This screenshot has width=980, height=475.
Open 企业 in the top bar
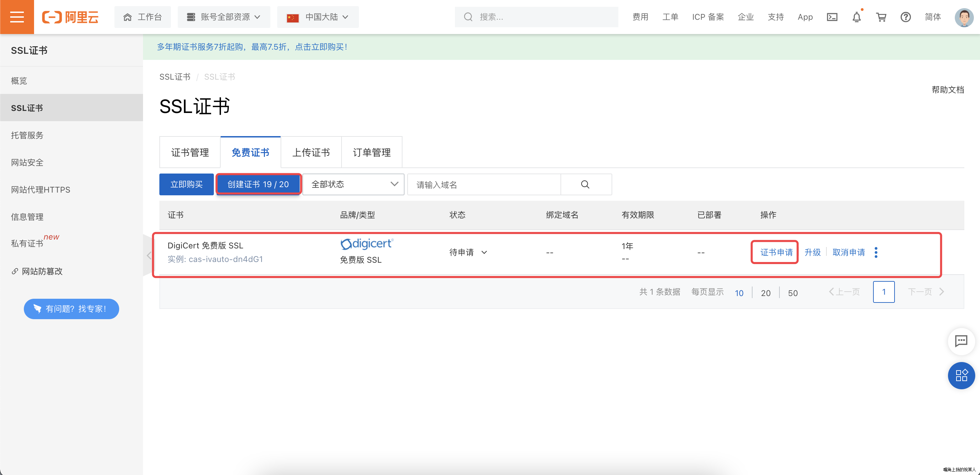746,17
